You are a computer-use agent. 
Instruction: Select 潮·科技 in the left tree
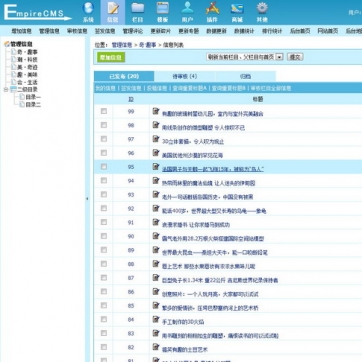[27, 60]
